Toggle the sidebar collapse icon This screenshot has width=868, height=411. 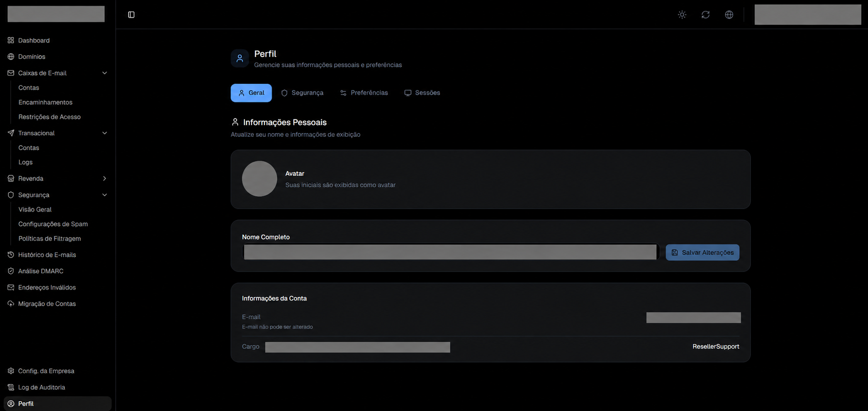[131, 15]
